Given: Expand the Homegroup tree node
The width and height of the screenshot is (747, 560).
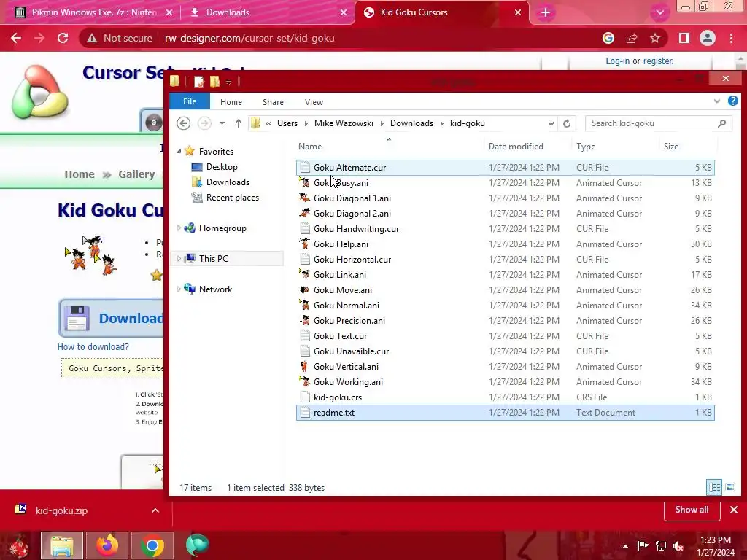Looking at the screenshot, I should (179, 228).
